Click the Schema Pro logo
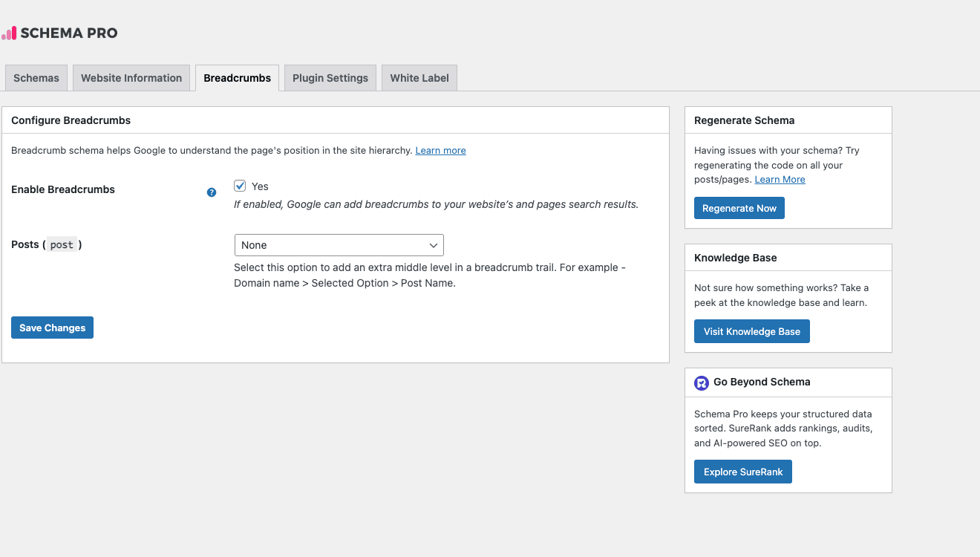Viewport: 980px width, 557px height. 59,33
